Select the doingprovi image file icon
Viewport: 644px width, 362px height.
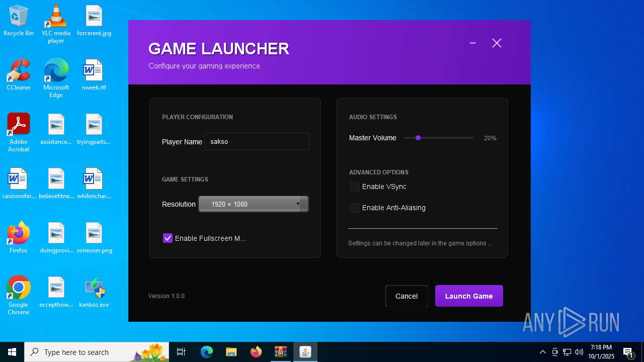coord(56,238)
